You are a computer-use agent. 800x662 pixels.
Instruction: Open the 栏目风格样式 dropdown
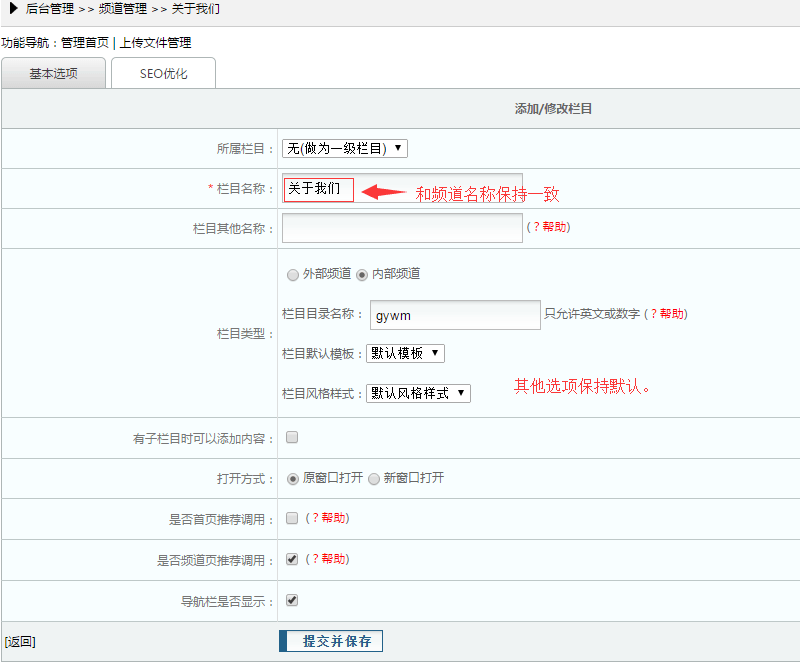417,393
